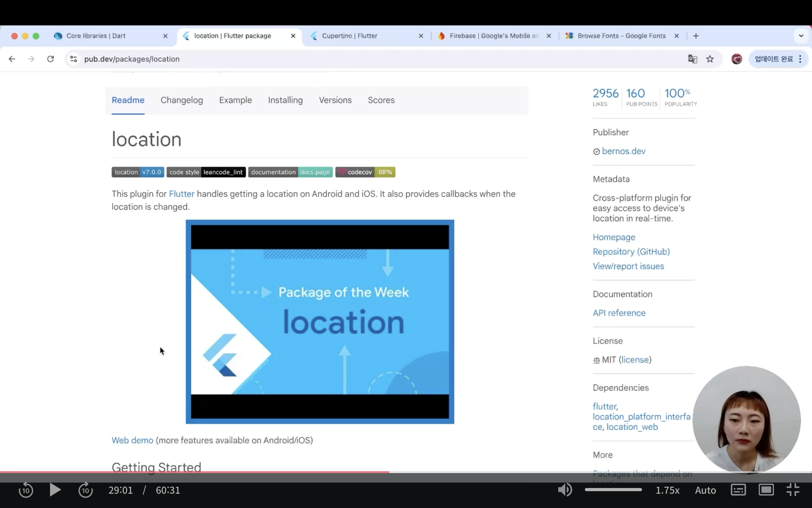Open the View/report issues link

tap(628, 266)
